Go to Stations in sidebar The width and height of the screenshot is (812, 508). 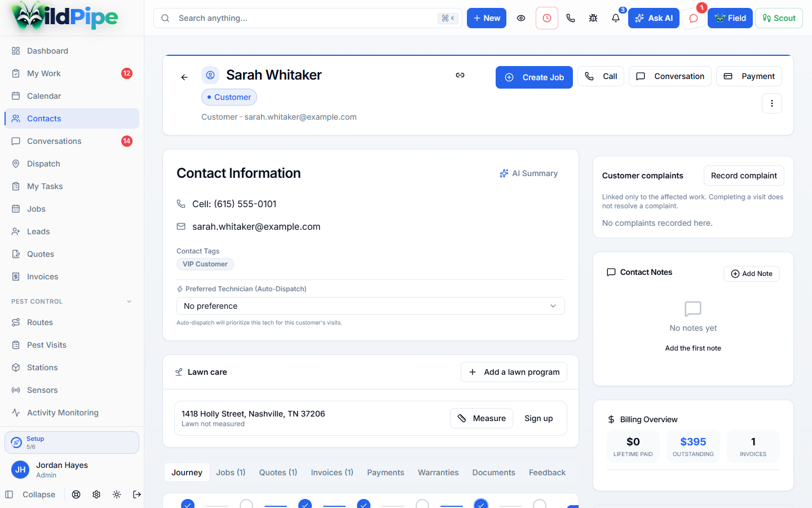pos(72,367)
